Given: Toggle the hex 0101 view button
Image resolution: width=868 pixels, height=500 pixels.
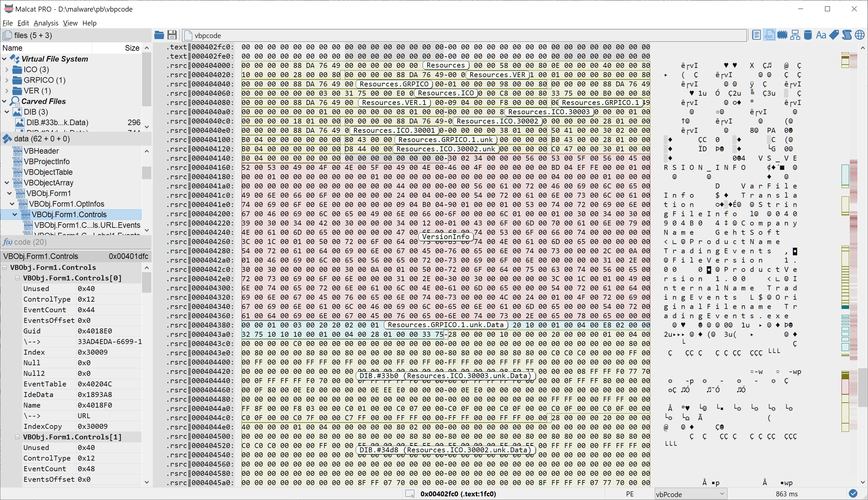Looking at the screenshot, I should 769,35.
